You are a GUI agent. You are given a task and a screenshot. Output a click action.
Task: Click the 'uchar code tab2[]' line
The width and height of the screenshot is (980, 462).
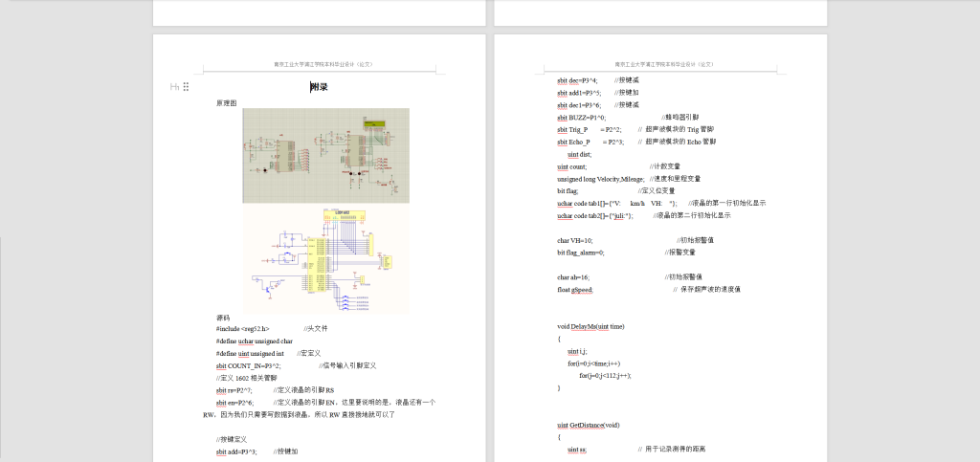(595, 215)
